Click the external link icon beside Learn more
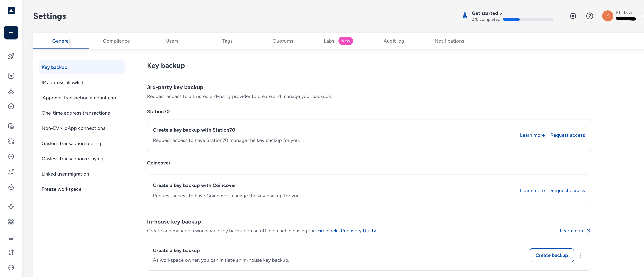Screen dimensions: 644x277 pos(588,231)
